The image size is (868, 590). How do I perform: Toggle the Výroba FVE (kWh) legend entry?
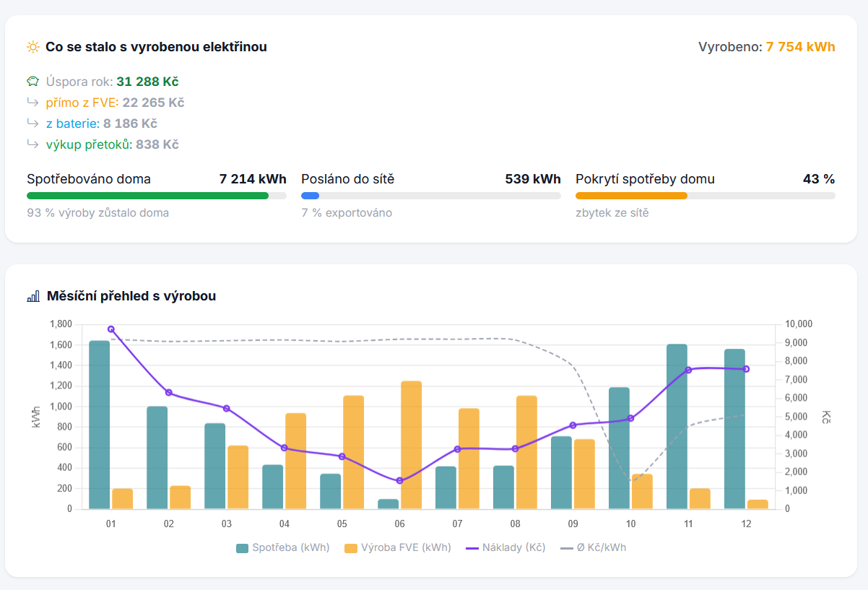[398, 547]
